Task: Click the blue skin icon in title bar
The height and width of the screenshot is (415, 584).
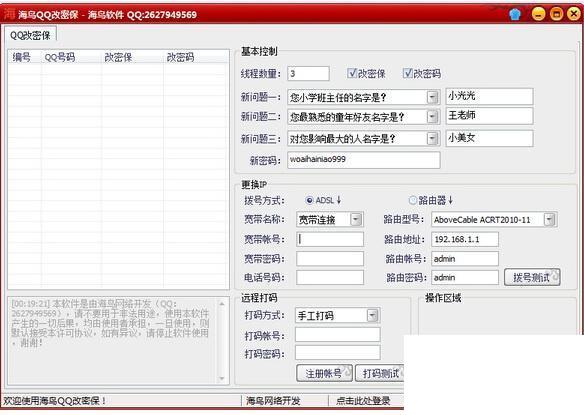Action: 515,15
